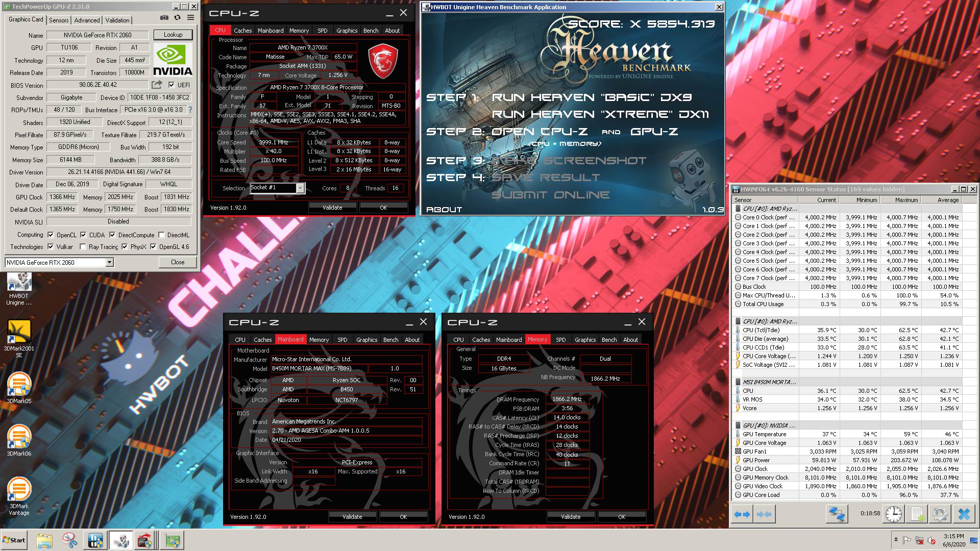Click HWiNFO clock reset timer icon
Image resolution: width=980 pixels, height=551 pixels.
pyautogui.click(x=894, y=514)
